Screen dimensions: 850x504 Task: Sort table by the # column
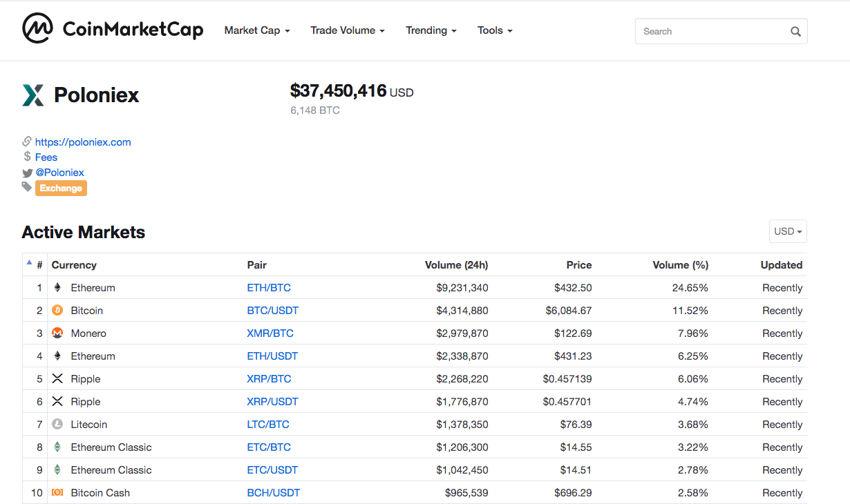39,265
